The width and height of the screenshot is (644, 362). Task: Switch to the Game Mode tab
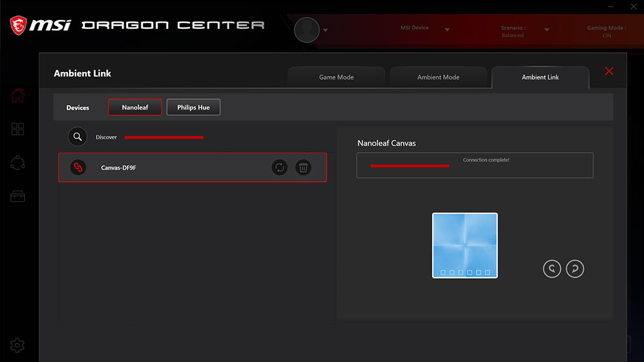coord(336,77)
